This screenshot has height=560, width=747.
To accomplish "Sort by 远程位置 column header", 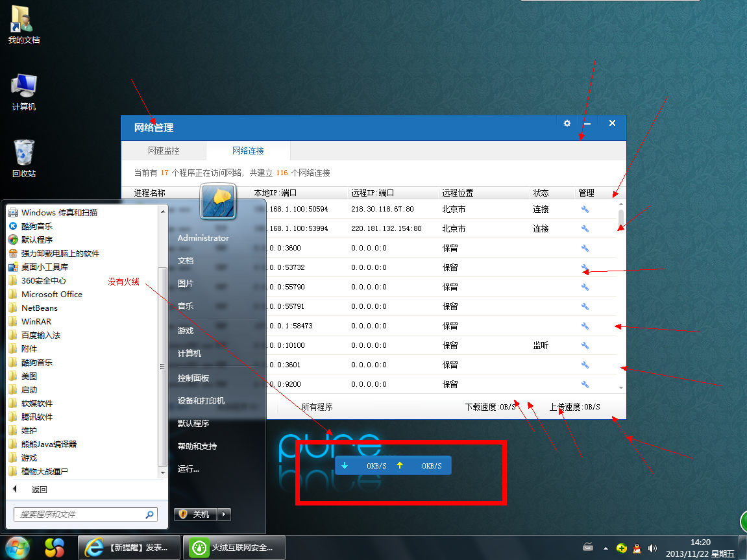I will point(458,193).
